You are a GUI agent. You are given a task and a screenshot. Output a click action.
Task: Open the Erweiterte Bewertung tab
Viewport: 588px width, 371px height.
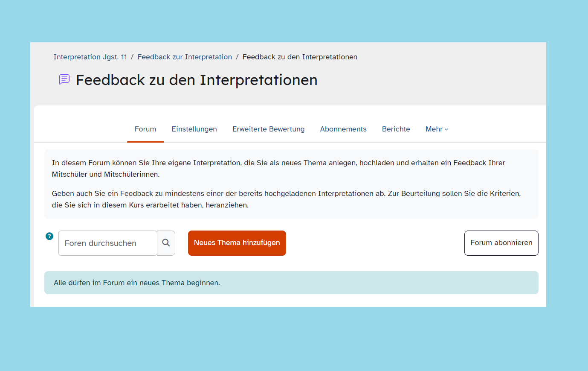tap(268, 129)
